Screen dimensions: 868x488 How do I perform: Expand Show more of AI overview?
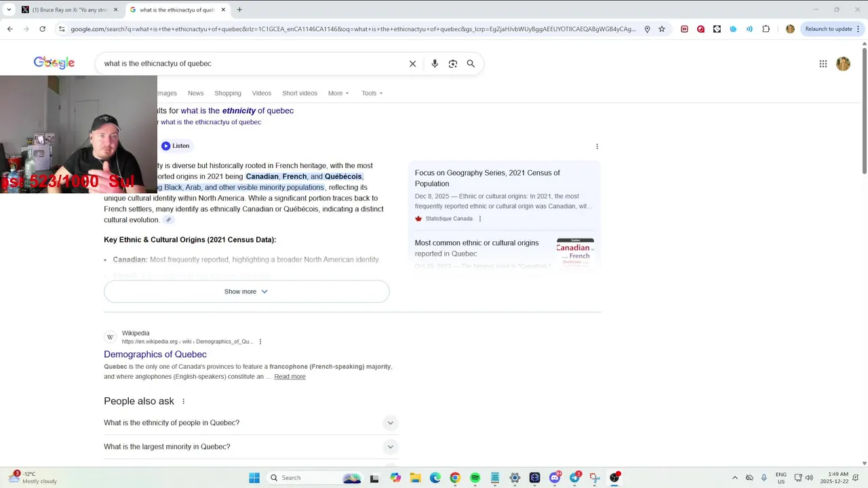coord(246,291)
